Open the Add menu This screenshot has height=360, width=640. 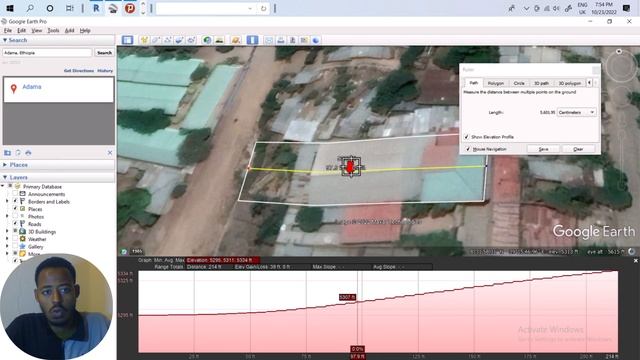[x=69, y=31]
